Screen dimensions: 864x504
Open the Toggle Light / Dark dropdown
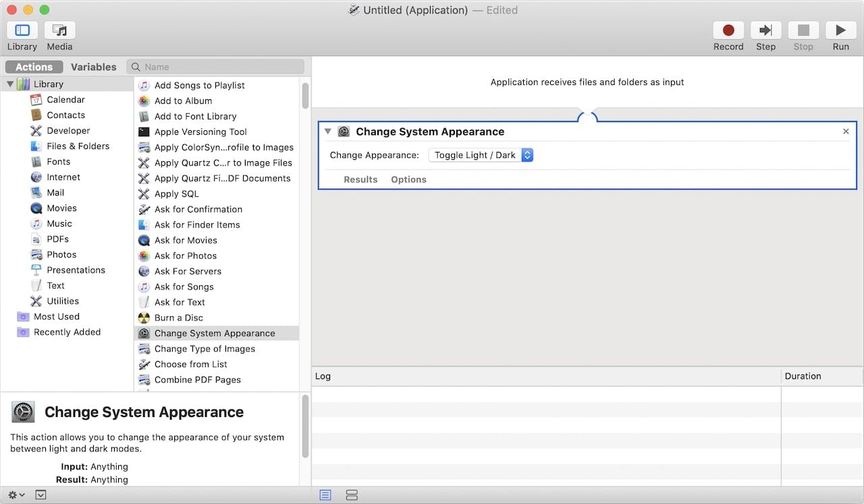(481, 155)
